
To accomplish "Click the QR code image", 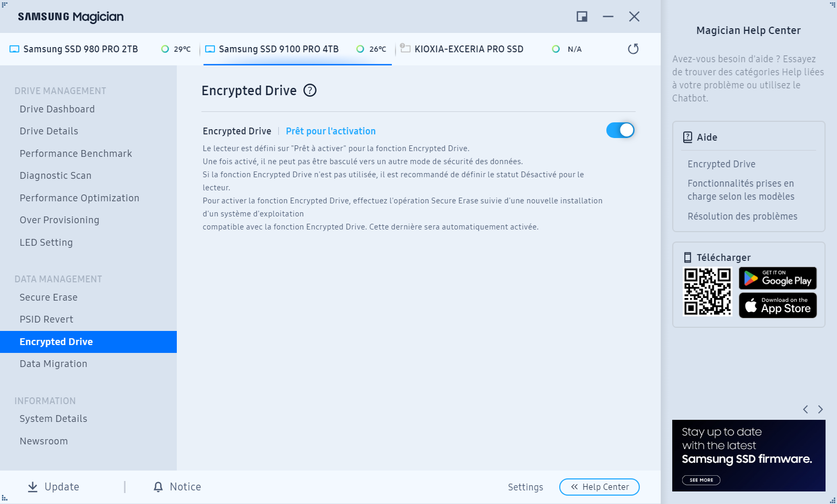I will (707, 292).
